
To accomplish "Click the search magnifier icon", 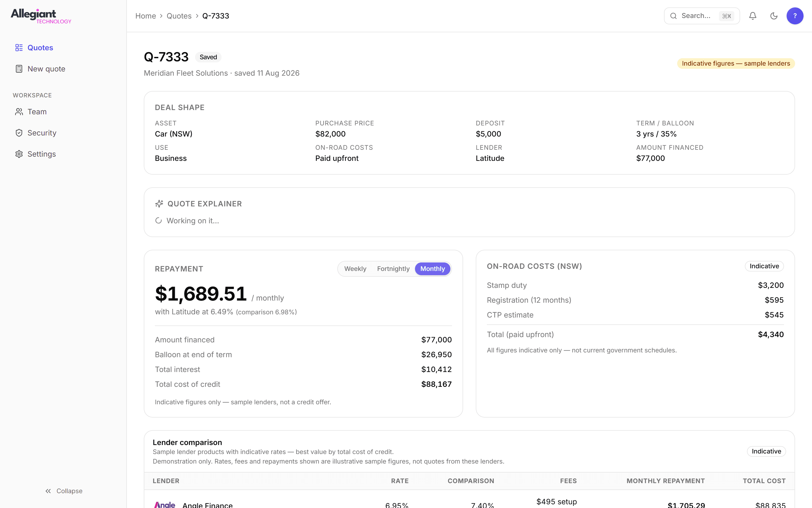I will pyautogui.click(x=673, y=16).
